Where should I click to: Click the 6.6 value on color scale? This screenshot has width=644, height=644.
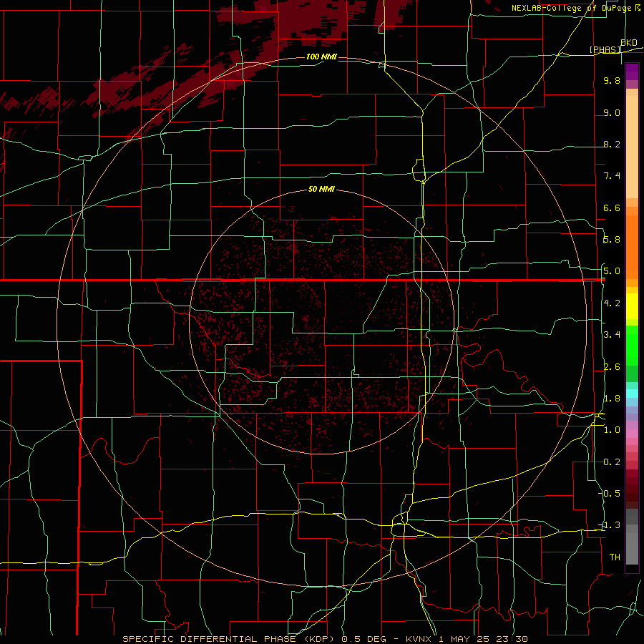point(612,208)
